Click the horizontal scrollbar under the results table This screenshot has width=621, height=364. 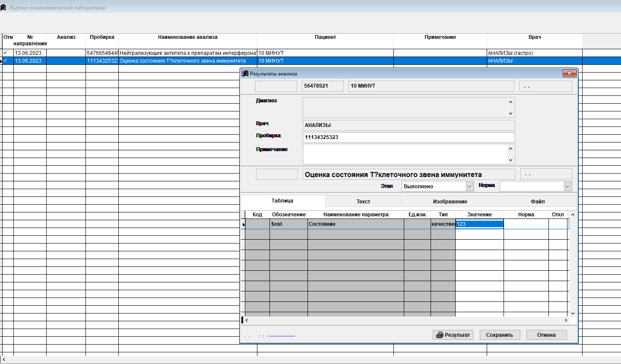pyautogui.click(x=406, y=320)
